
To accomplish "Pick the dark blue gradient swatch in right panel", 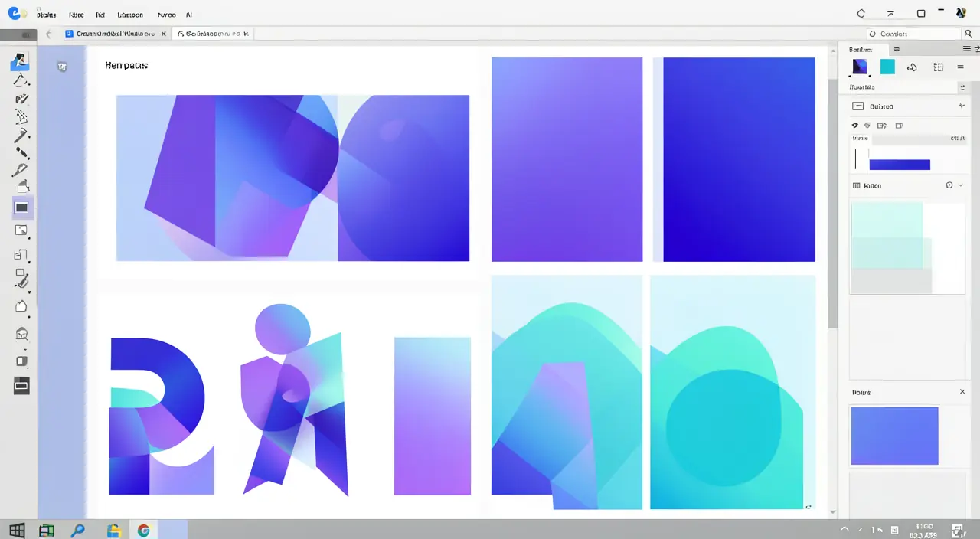I will 861,67.
